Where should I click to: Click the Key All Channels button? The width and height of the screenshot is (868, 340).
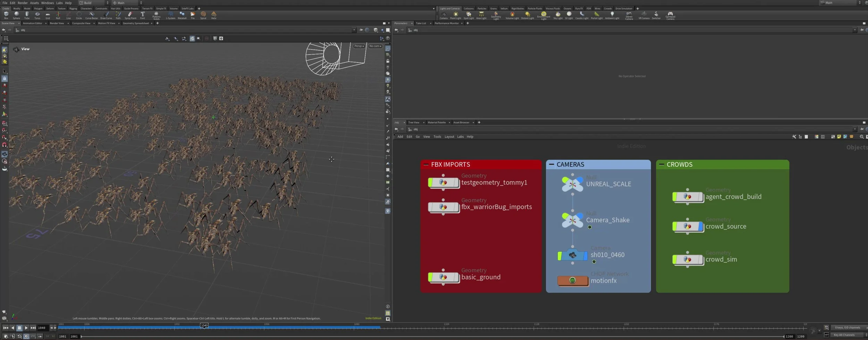click(844, 335)
